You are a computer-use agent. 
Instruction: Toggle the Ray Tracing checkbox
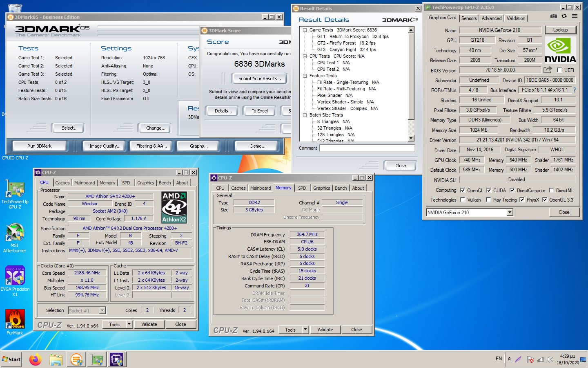(x=488, y=200)
